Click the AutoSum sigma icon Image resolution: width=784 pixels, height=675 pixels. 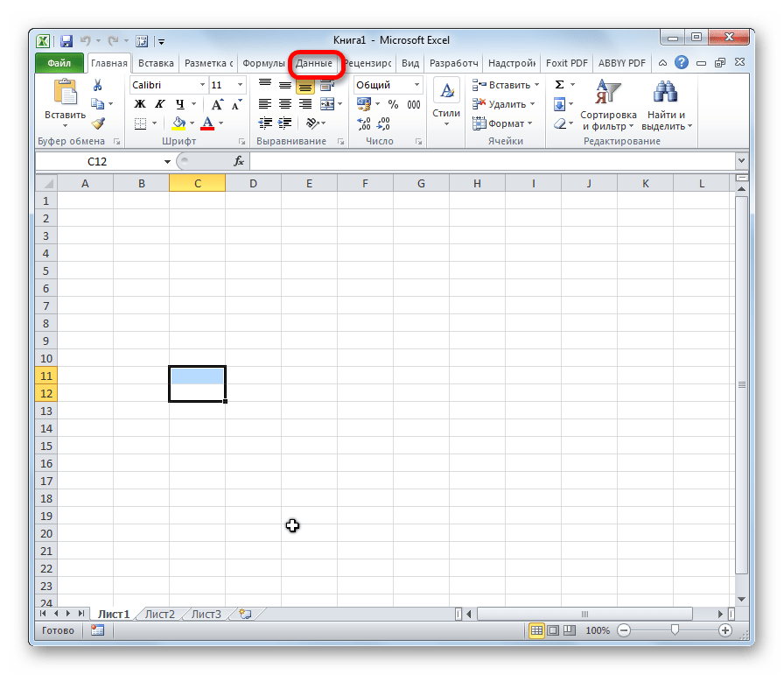click(559, 85)
